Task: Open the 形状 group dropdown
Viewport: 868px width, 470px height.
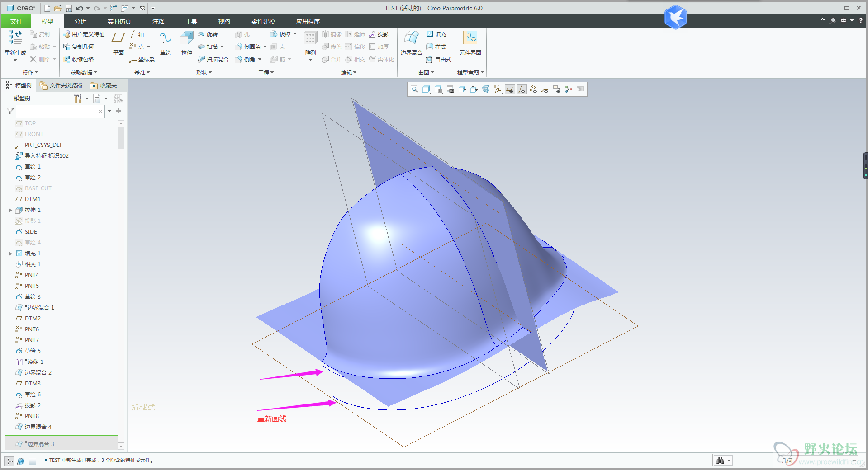Action: 204,72
